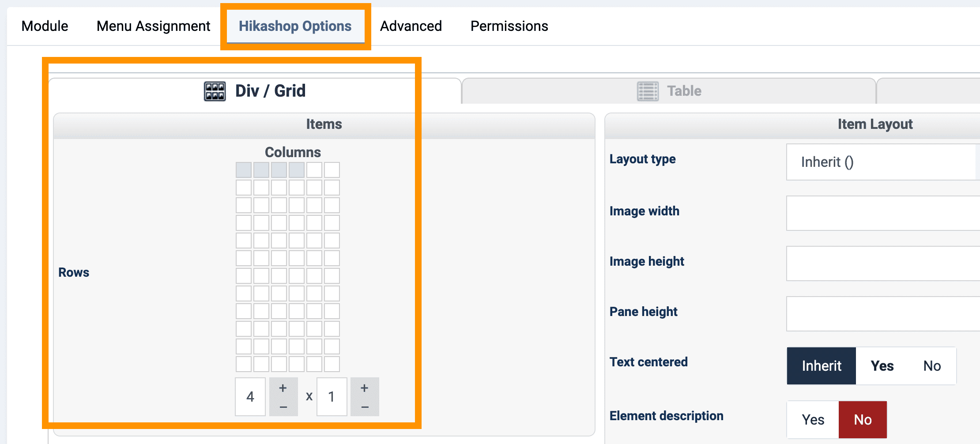The height and width of the screenshot is (444, 980).
Task: Go to the Permissions tab
Action: [509, 26]
